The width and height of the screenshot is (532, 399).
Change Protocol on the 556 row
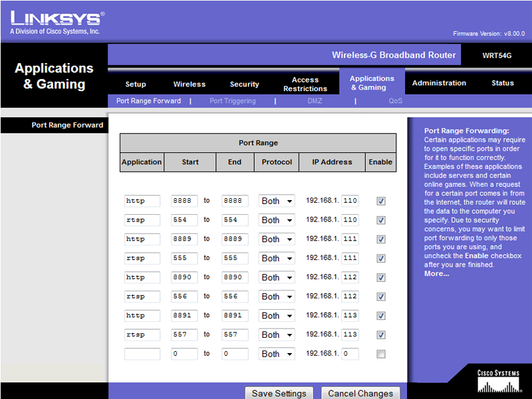point(277,297)
